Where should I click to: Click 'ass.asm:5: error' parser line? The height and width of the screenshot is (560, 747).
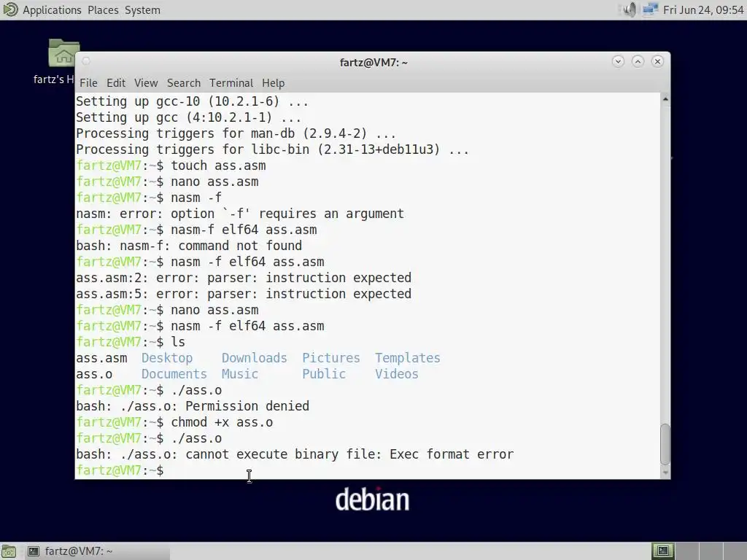coord(244,294)
